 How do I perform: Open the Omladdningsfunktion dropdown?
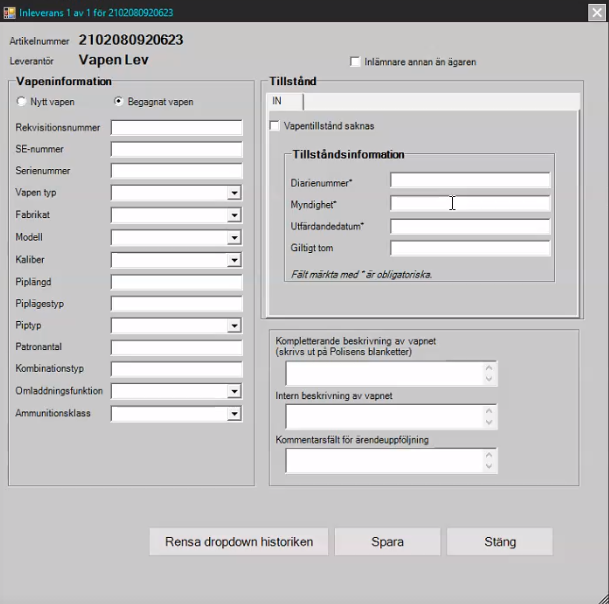point(234,391)
